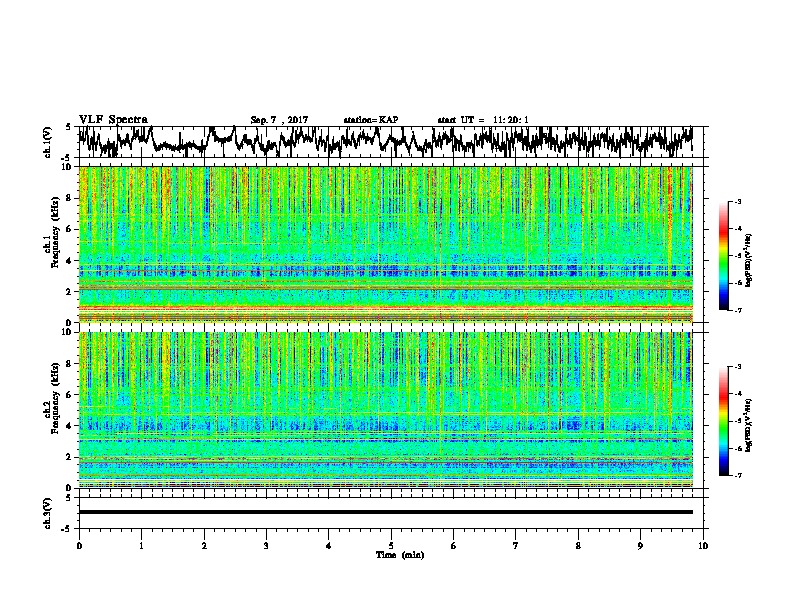This screenshot has height=612, width=792.
Task: Click the ch.1 color scale bar
Action: coord(723,256)
